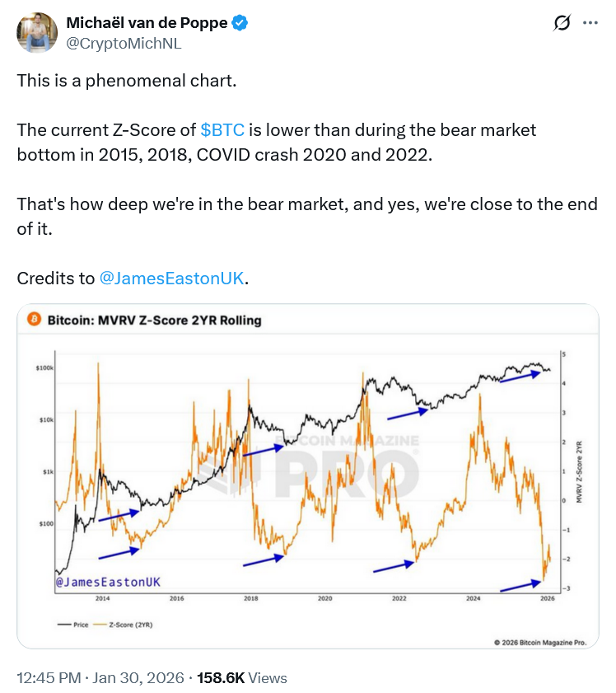The image size is (616, 693).
Task: Open the 12:45 PM post timestamp
Action: point(49,678)
